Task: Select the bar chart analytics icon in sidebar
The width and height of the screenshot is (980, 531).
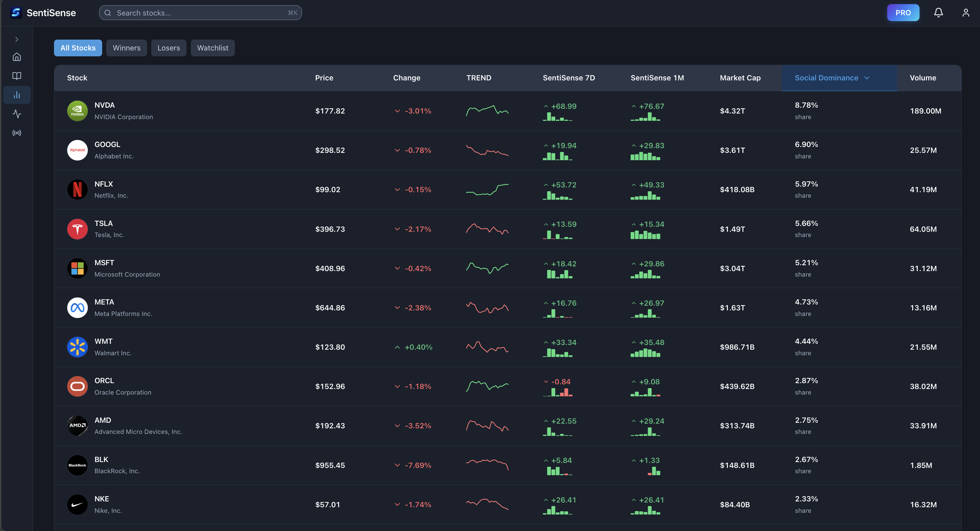Action: pos(17,95)
